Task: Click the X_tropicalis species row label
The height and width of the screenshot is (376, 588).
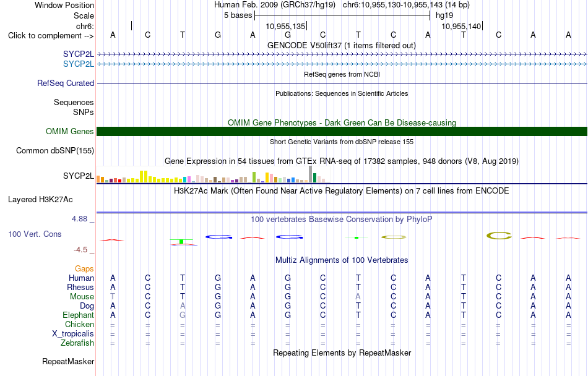Action: pyautogui.click(x=73, y=334)
